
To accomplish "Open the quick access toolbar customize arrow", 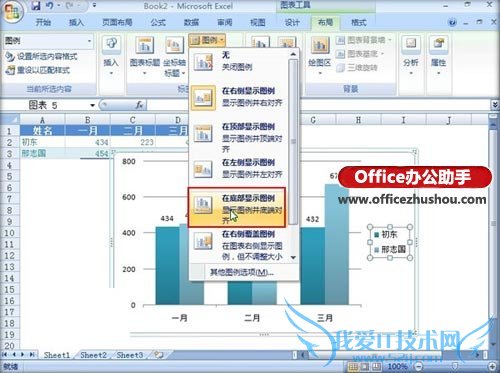I will (x=94, y=5).
